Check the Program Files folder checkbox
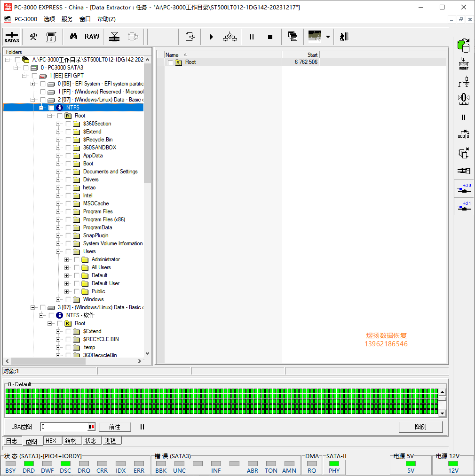This screenshot has height=476, width=475. (68, 211)
